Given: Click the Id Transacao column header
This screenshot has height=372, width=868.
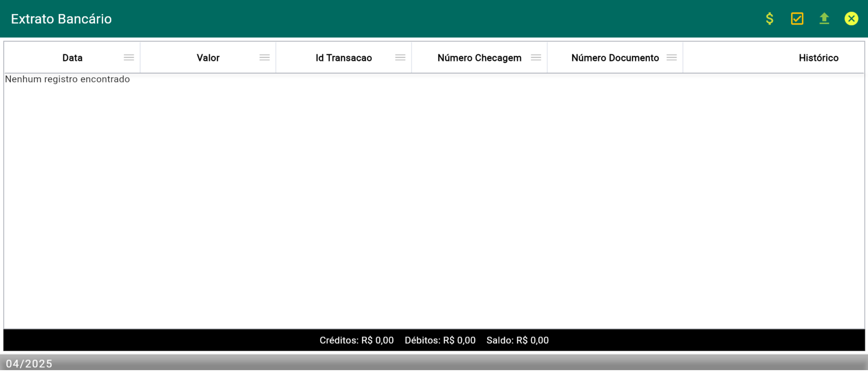Looking at the screenshot, I should click(x=344, y=58).
